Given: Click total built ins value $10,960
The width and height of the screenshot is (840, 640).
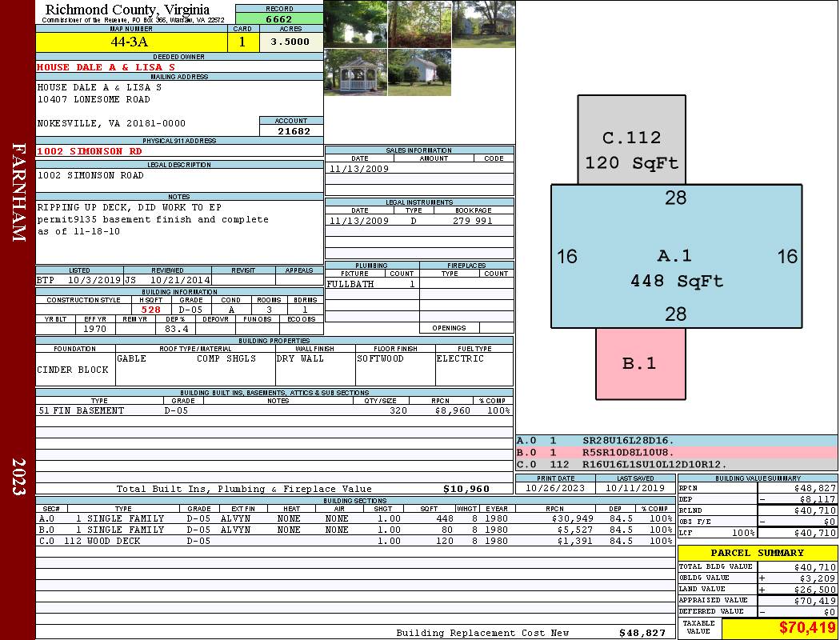Looking at the screenshot, I should click(466, 489).
